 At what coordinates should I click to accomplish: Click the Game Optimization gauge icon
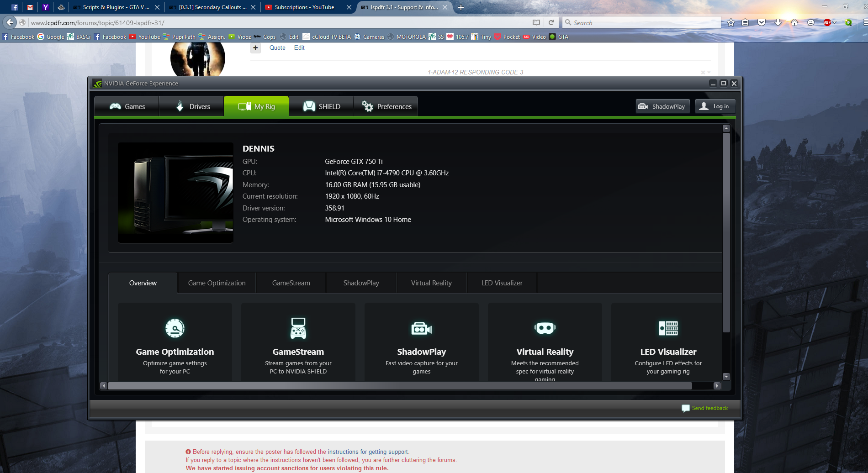pyautogui.click(x=175, y=328)
